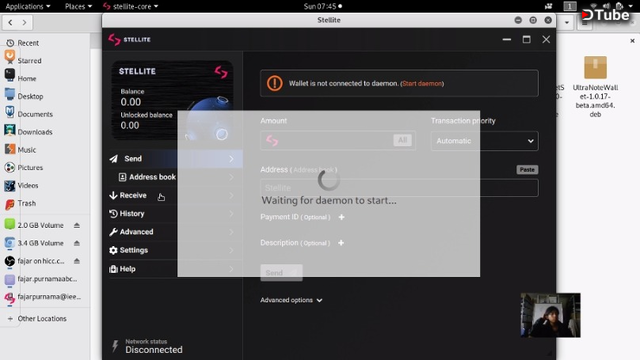Click the Address book contact icon
Image resolution: width=640 pixels, height=360 pixels.
122,177
